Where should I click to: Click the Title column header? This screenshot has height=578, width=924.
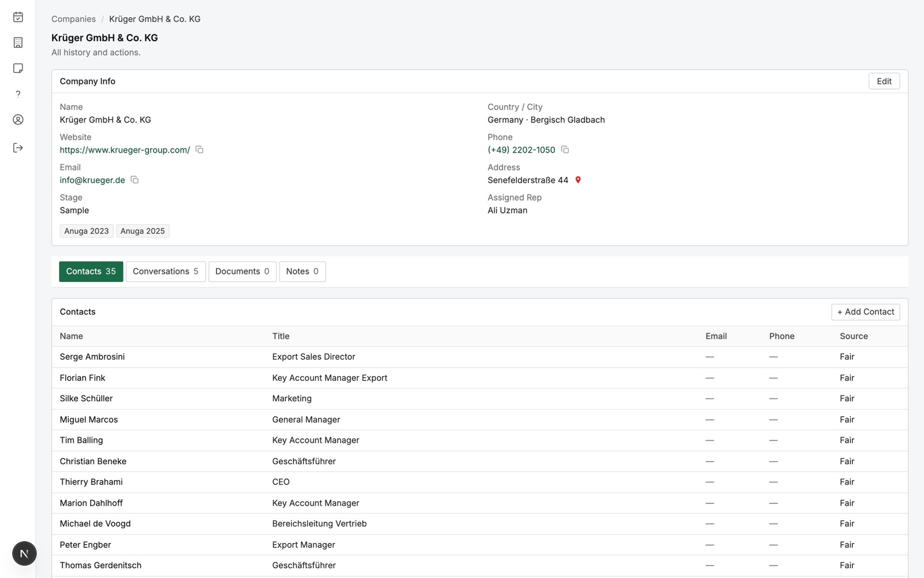click(x=281, y=336)
